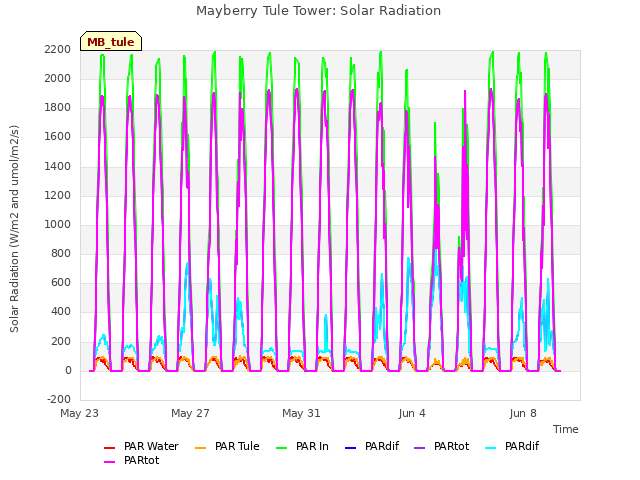Click the 2200 y-axis tick label
This screenshot has height=480, width=640.
[58, 49]
